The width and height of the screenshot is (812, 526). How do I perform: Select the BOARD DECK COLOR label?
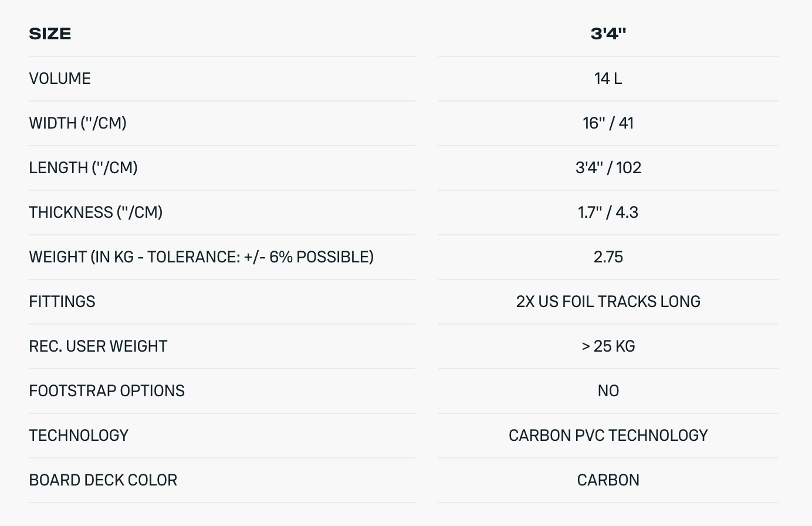click(103, 480)
